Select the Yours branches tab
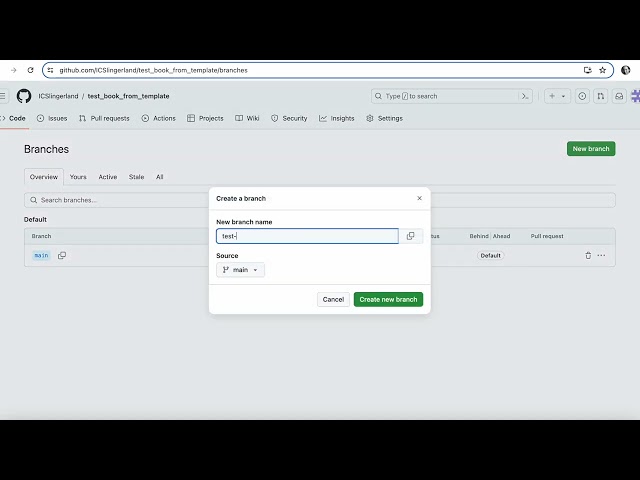The image size is (640, 480). coord(78,177)
